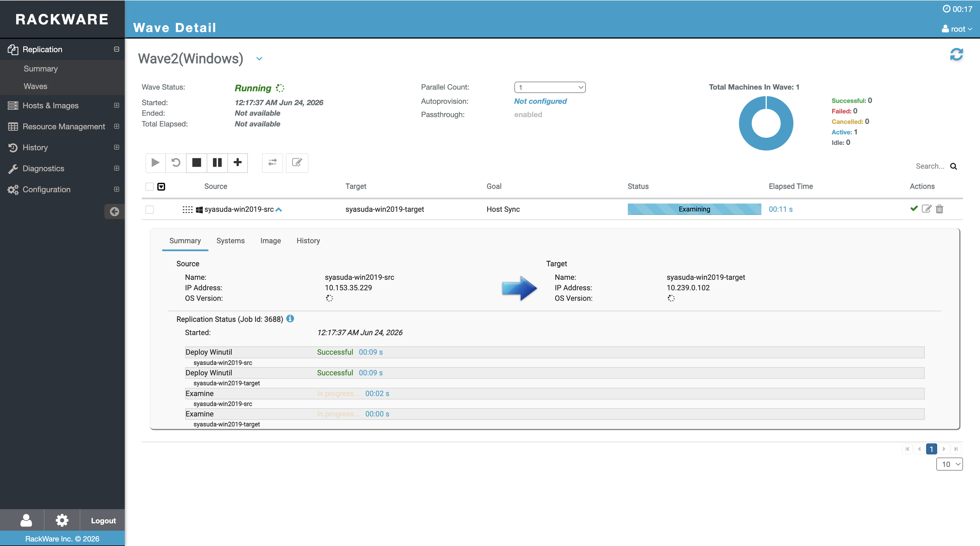Screen dimensions: 980x546
Task: Go to the last page
Action: click(x=956, y=449)
